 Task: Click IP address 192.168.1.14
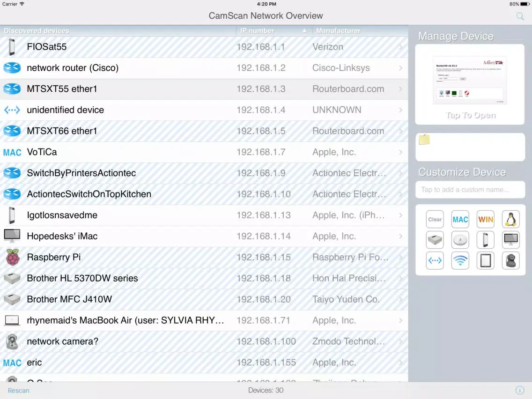264,236
